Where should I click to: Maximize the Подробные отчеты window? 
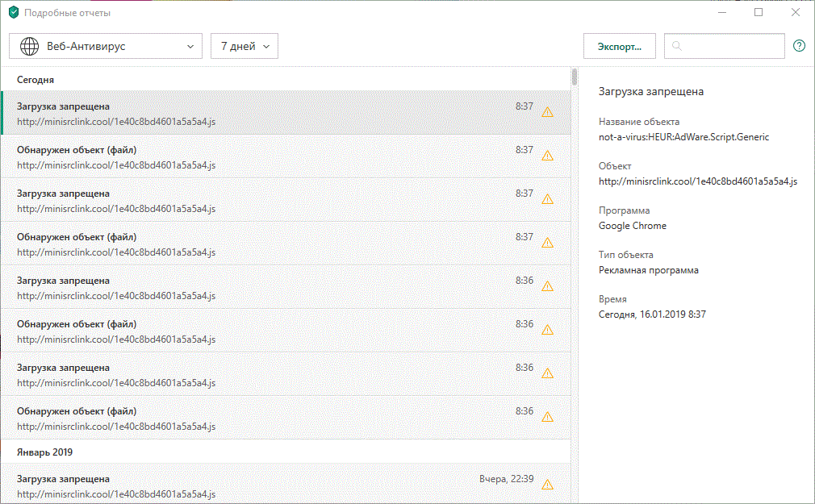(x=759, y=13)
